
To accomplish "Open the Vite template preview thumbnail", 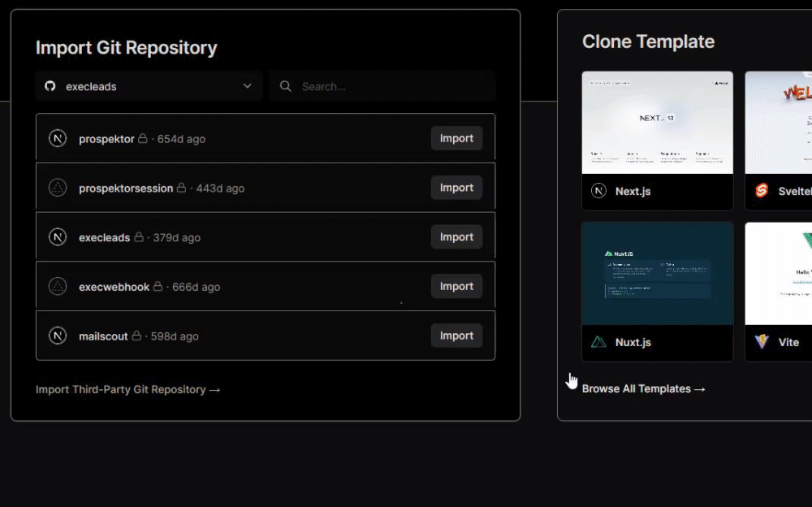I will pyautogui.click(x=779, y=274).
